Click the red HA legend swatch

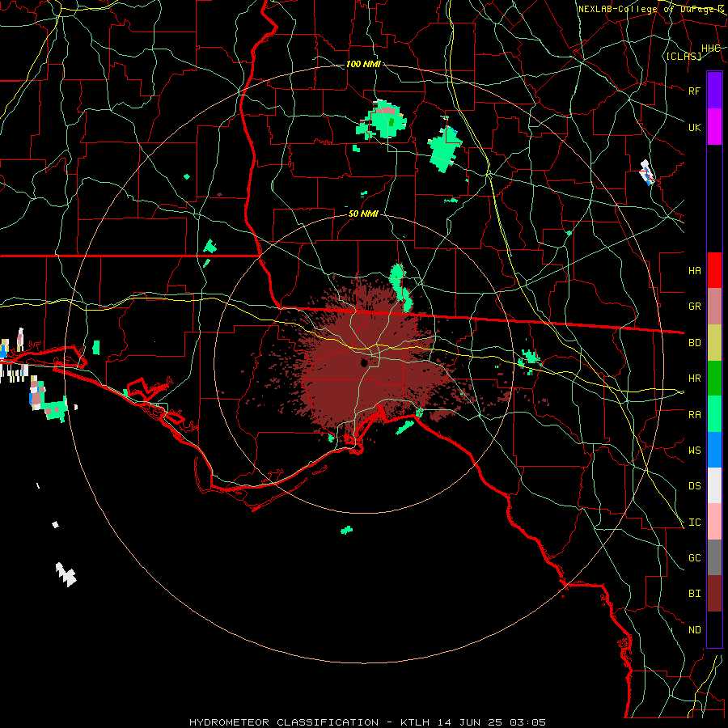point(714,270)
